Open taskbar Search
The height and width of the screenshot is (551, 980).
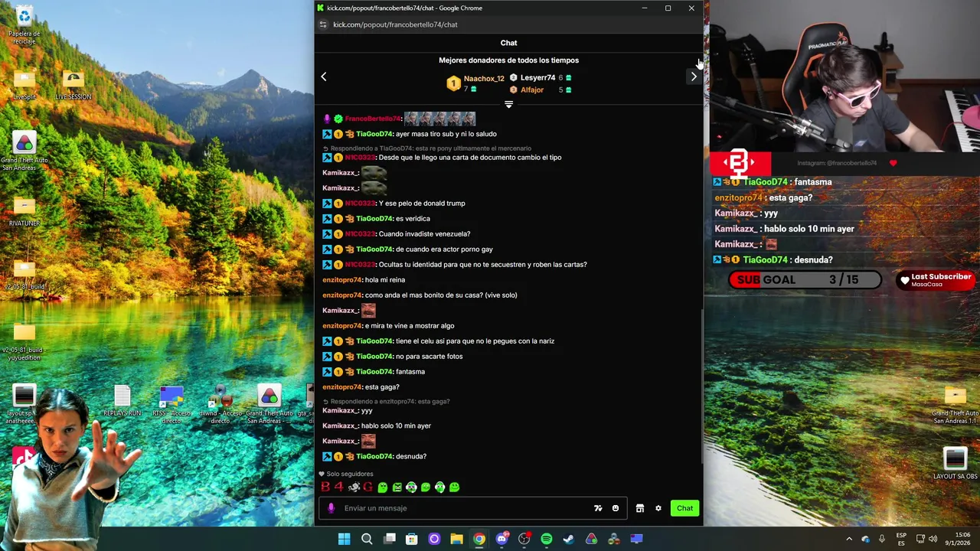367,539
